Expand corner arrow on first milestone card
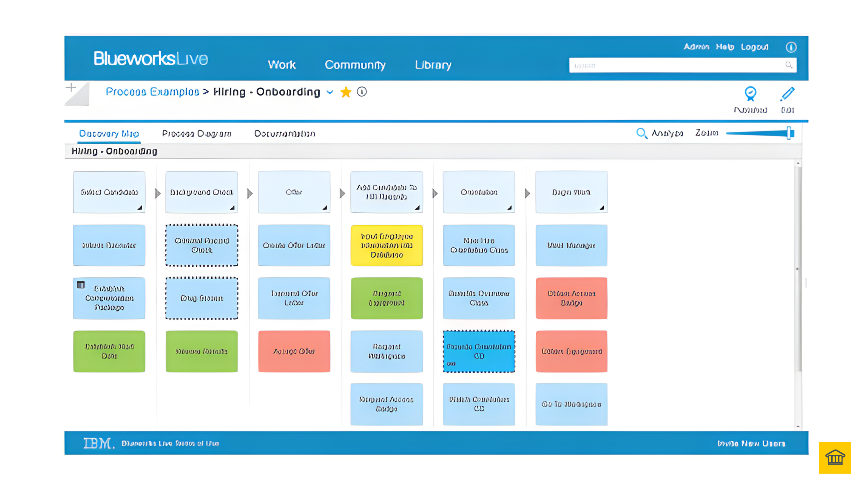Screen dimensions: 868x488 coord(139,208)
